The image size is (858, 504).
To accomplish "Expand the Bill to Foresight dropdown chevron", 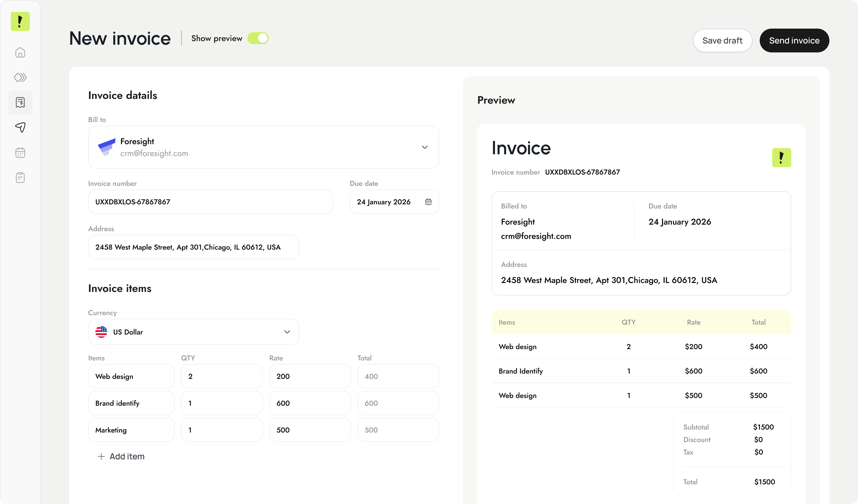I will (x=425, y=147).
